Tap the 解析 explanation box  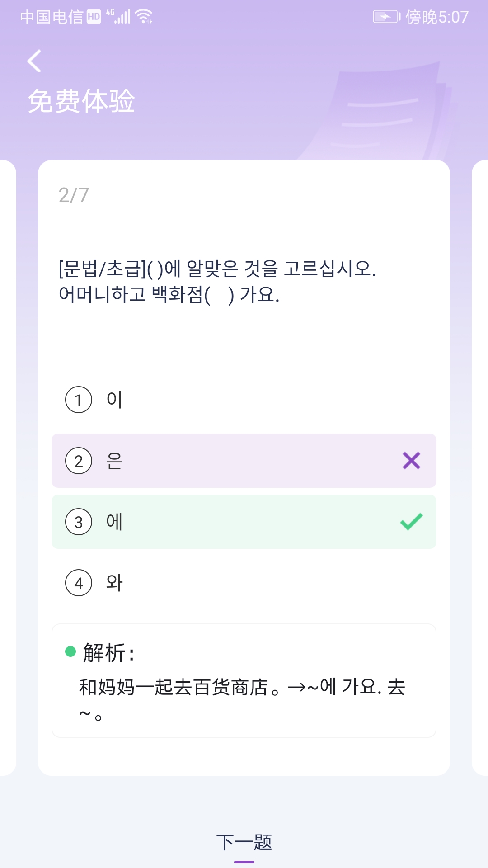coord(244,681)
